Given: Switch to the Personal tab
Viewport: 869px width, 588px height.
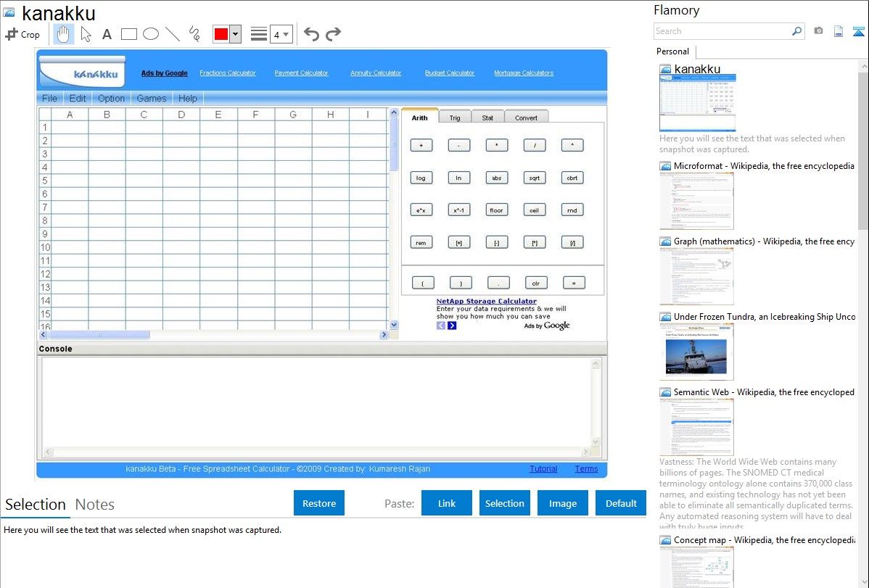Looking at the screenshot, I should tap(673, 51).
